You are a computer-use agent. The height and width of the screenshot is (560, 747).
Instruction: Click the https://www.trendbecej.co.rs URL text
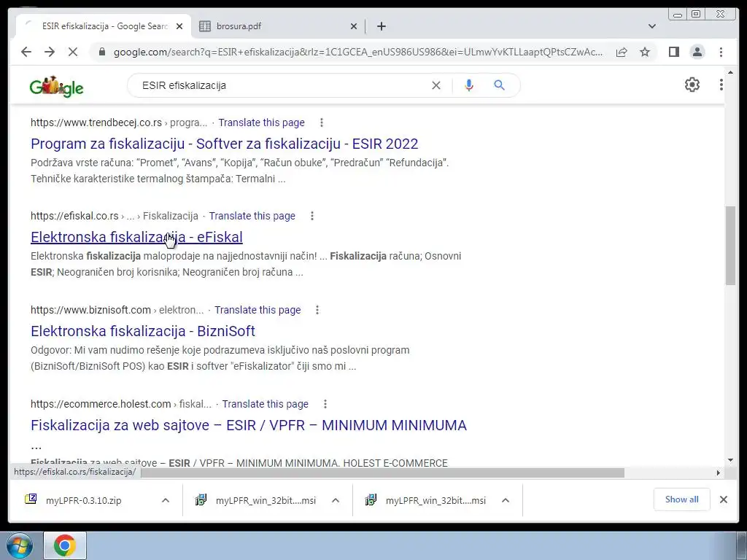[x=96, y=122]
